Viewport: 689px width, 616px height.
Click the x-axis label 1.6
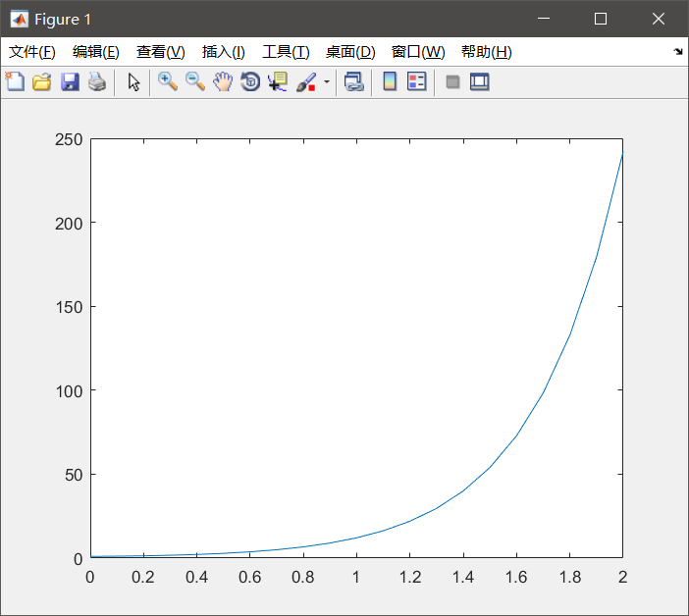coord(516,577)
